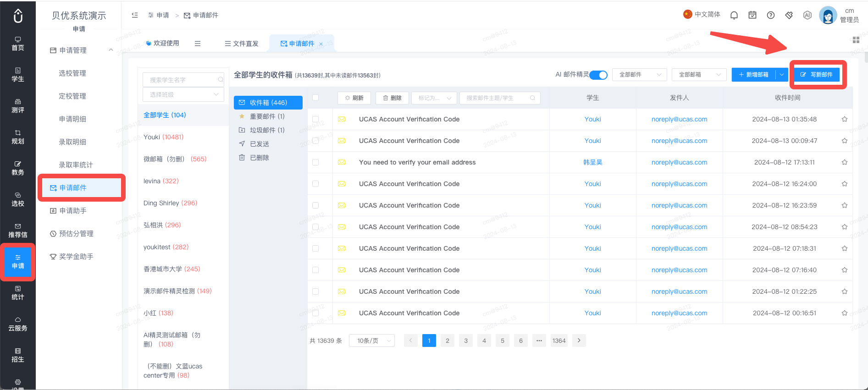Select 申请助手 in the side menu
Screen dimensions: 868x390
[x=73, y=211]
